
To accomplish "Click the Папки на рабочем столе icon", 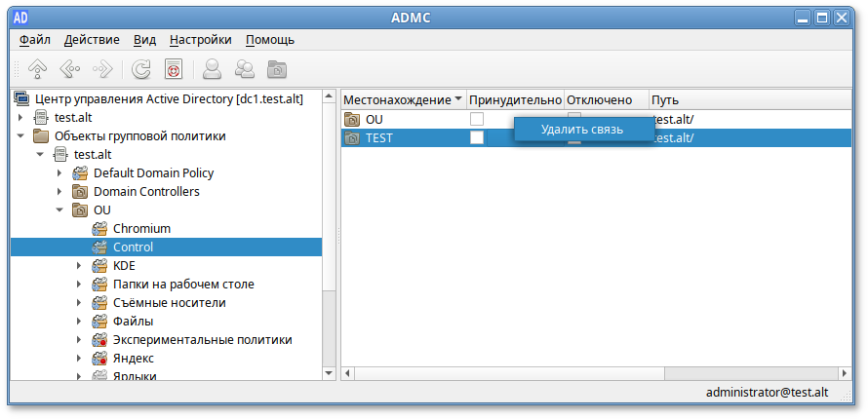I will click(x=99, y=285).
